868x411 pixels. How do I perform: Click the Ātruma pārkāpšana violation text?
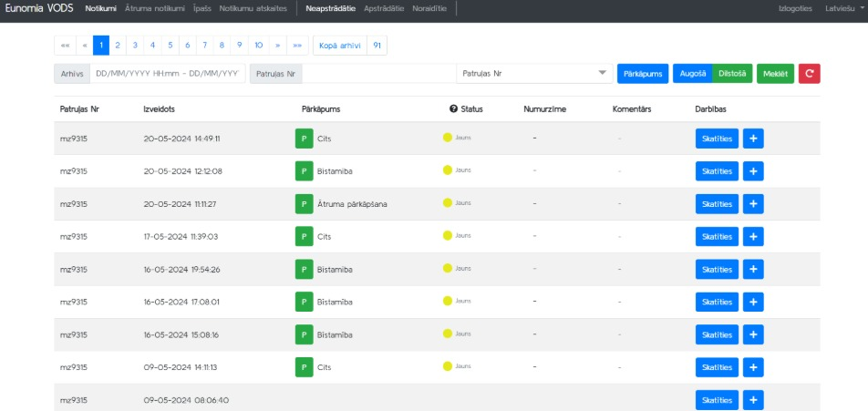[352, 204]
